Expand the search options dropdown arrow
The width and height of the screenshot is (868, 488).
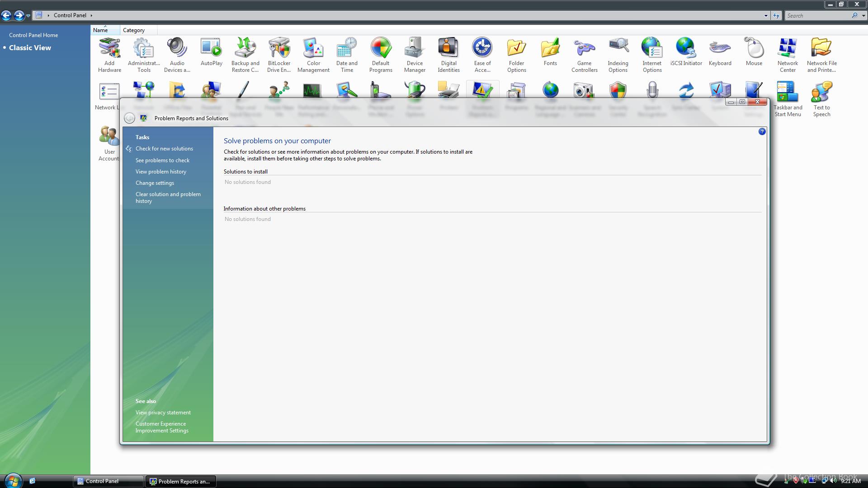863,15
